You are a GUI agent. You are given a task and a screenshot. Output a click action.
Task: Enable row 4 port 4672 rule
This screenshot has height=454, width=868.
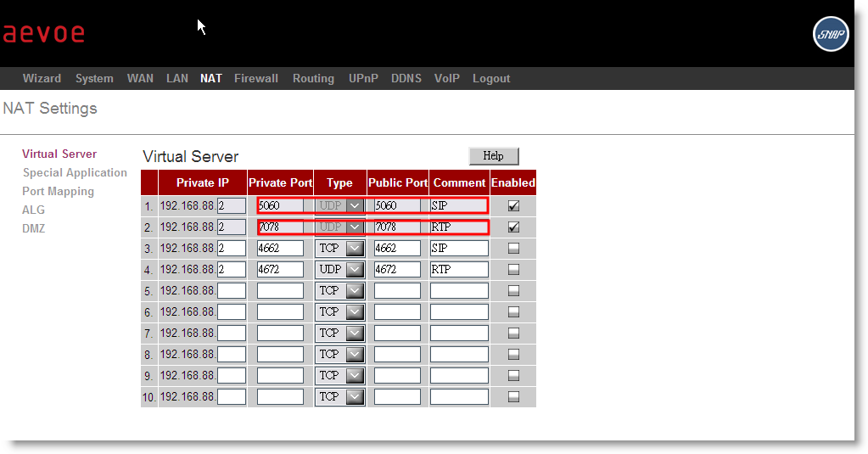point(513,270)
